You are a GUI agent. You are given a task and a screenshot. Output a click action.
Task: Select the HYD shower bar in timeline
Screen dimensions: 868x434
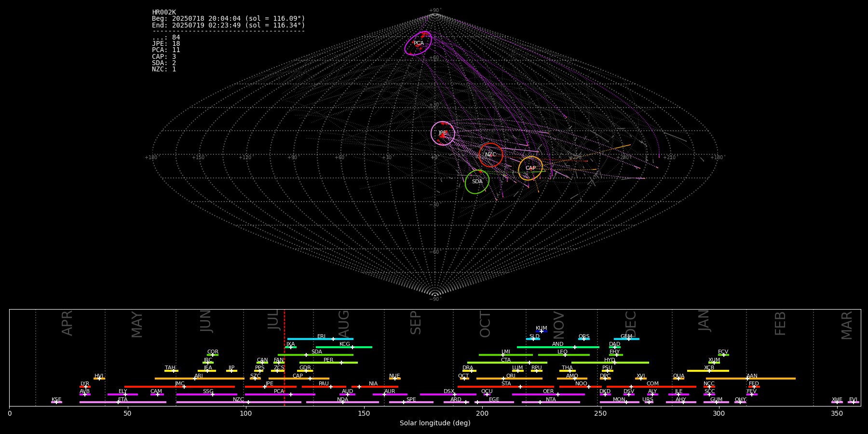click(610, 363)
